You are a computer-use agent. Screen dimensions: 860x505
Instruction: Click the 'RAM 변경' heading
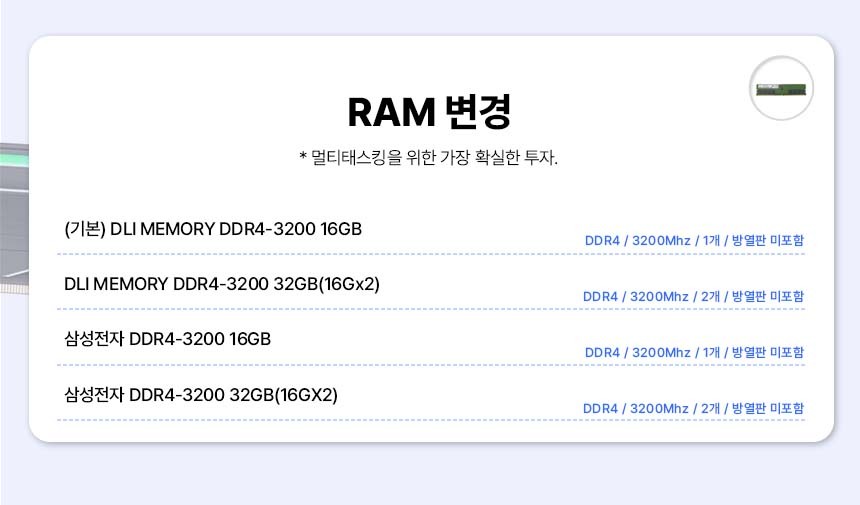tap(429, 112)
